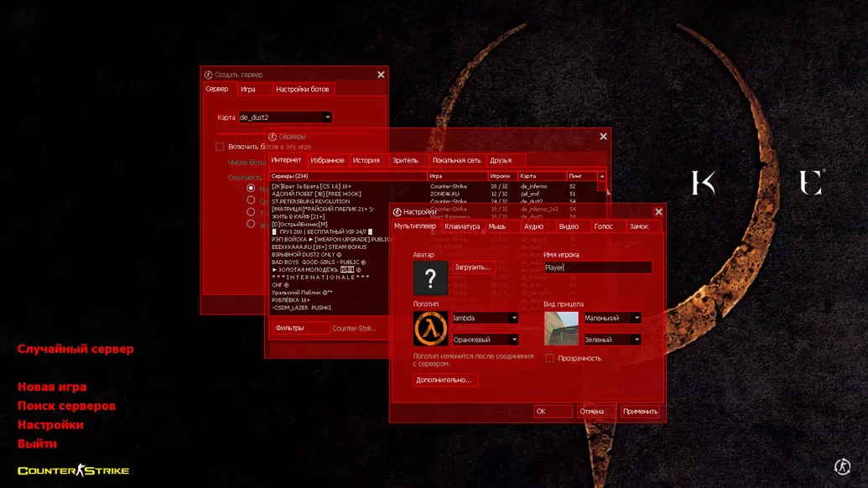This screenshot has width=868, height=488.
Task: Select server 'EEEKKKAAA.RU [18+] STEAM BONUS'
Action: tap(330, 247)
